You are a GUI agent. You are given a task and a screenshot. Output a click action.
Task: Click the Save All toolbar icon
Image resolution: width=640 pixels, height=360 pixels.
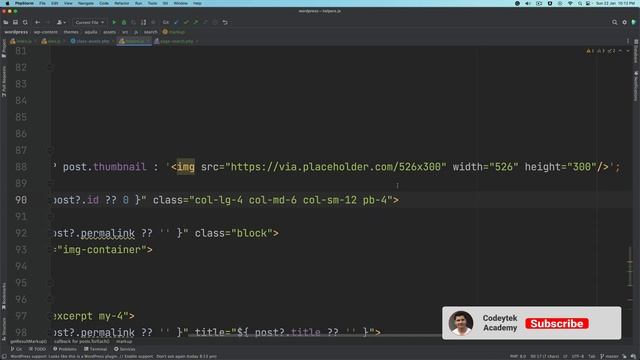[x=16, y=22]
